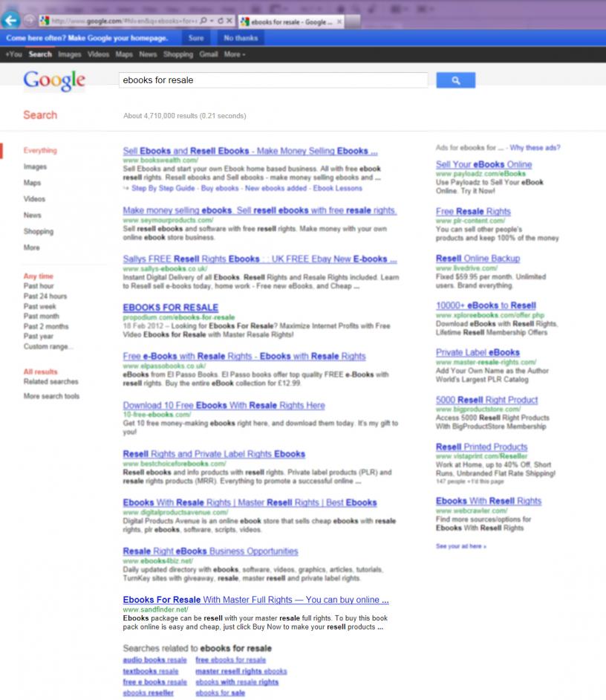
Task: Click the address bar search magnifier icon
Action: click(x=203, y=21)
